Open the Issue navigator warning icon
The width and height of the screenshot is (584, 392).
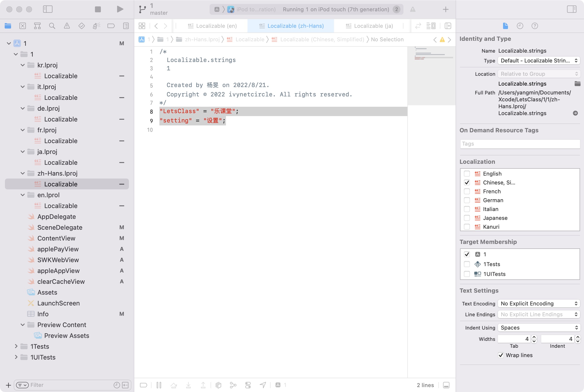[x=67, y=26]
